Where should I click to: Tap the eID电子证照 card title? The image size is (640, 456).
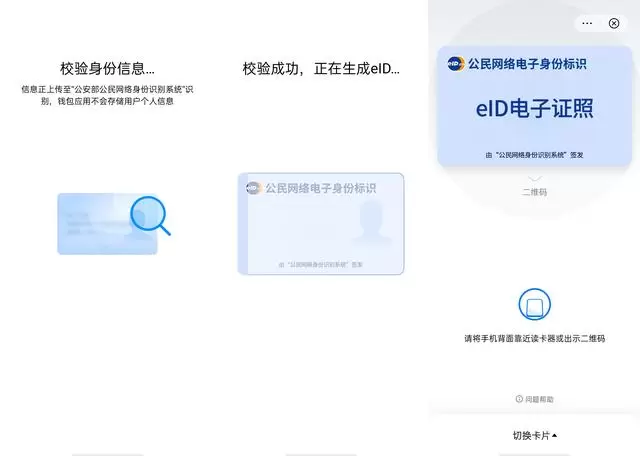(534, 108)
